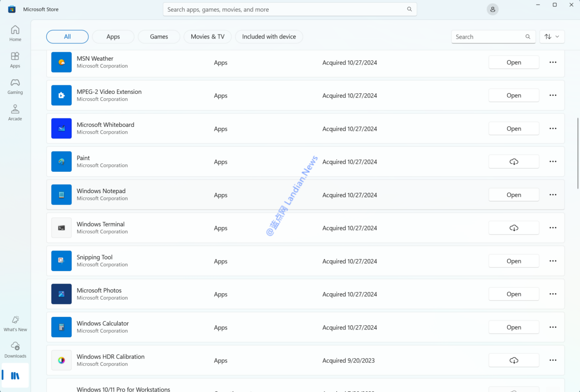
Task: Open Downloads in the sidebar
Action: pyautogui.click(x=15, y=350)
